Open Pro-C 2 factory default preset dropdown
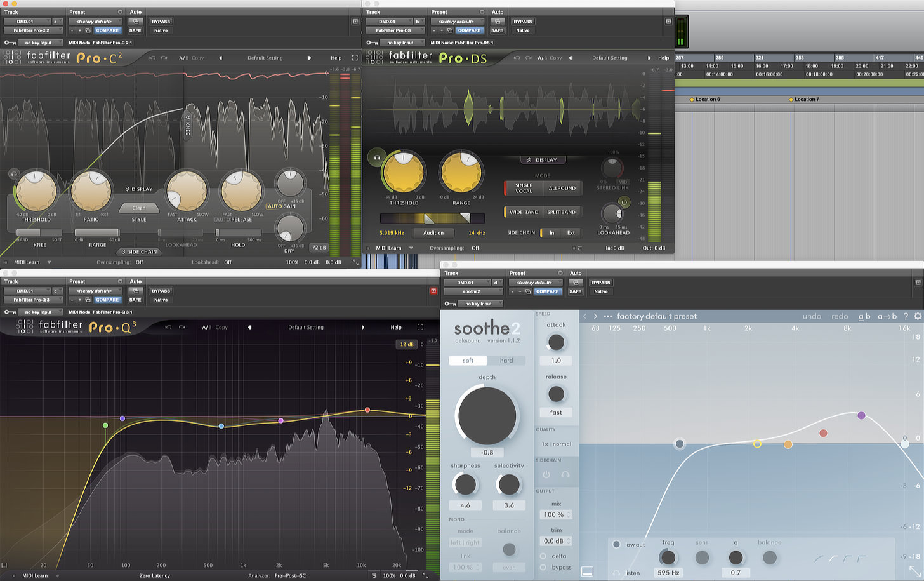Image resolution: width=924 pixels, height=581 pixels. (95, 22)
